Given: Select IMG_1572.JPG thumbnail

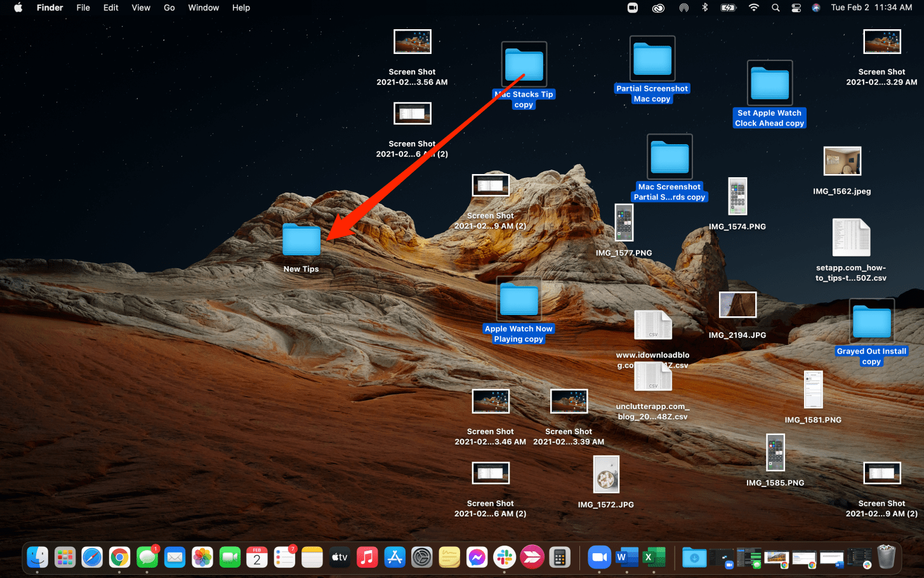Looking at the screenshot, I should [x=606, y=474].
